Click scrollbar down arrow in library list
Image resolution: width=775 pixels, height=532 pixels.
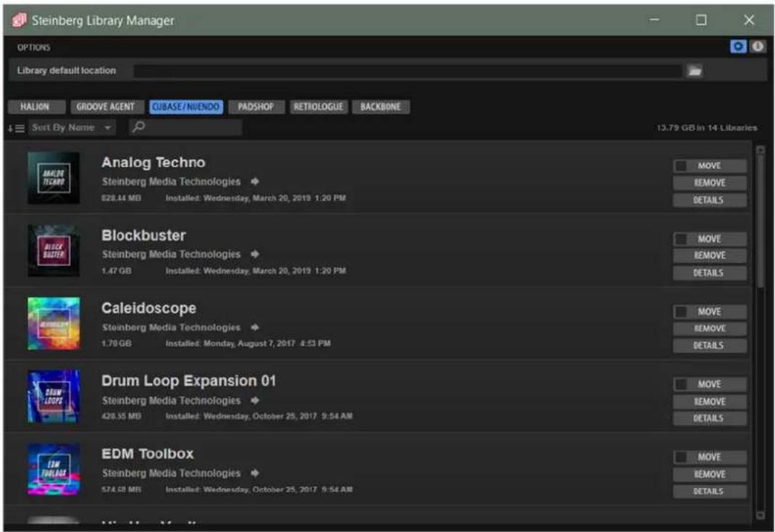pos(760,515)
